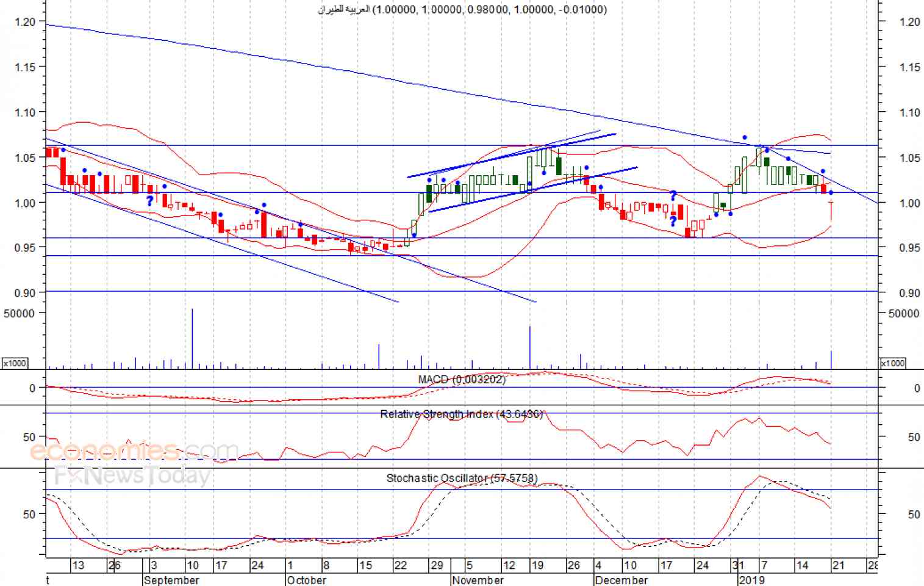This screenshot has width=924, height=586.
Task: Select date label 29 on time axis
Action: [437, 565]
